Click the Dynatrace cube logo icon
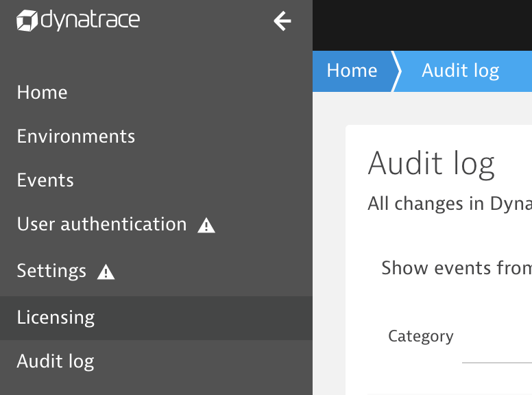This screenshot has height=395, width=532. (x=26, y=21)
